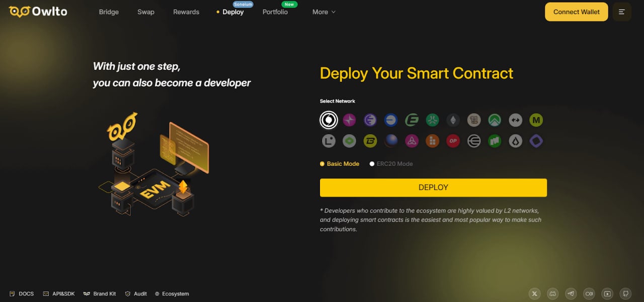Open the API&SDK footer link
The image size is (644, 302).
(x=59, y=294)
